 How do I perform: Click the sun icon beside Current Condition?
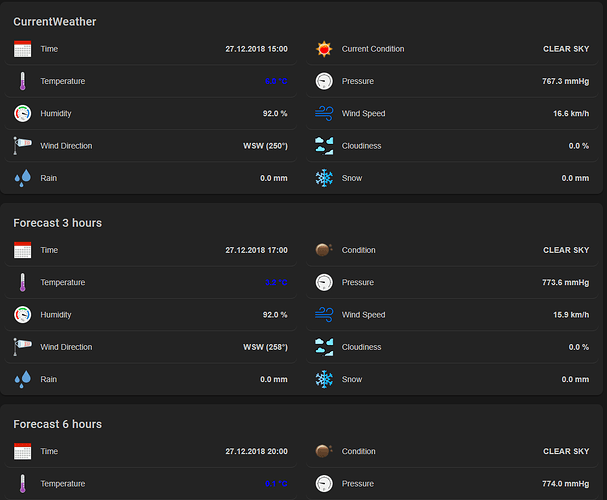click(323, 49)
